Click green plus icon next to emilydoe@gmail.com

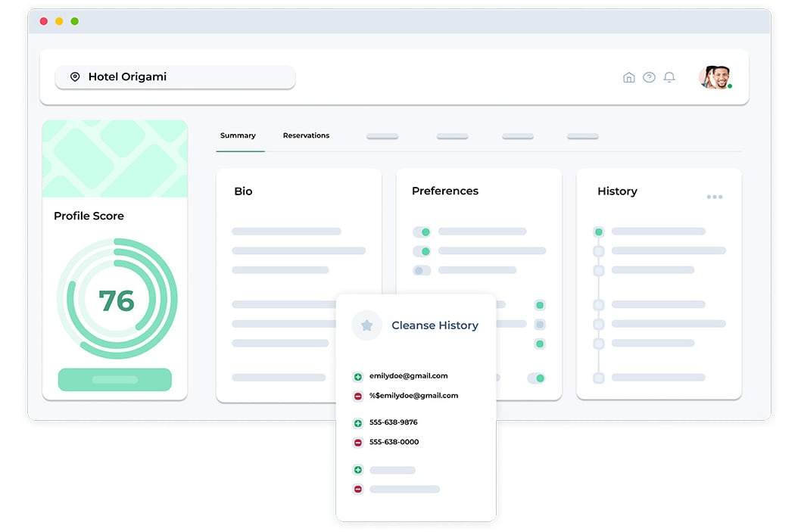pos(358,376)
